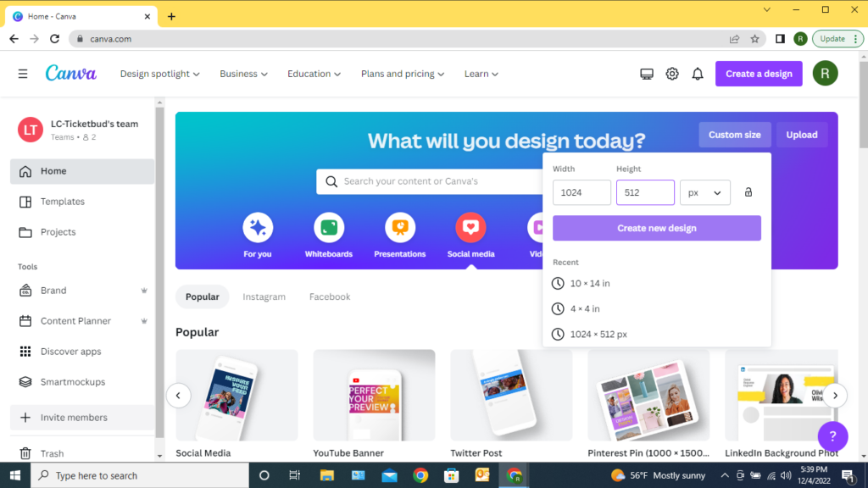Click the share page icon in address bar
Screen dimensions: 868x488
pyautogui.click(x=734, y=39)
